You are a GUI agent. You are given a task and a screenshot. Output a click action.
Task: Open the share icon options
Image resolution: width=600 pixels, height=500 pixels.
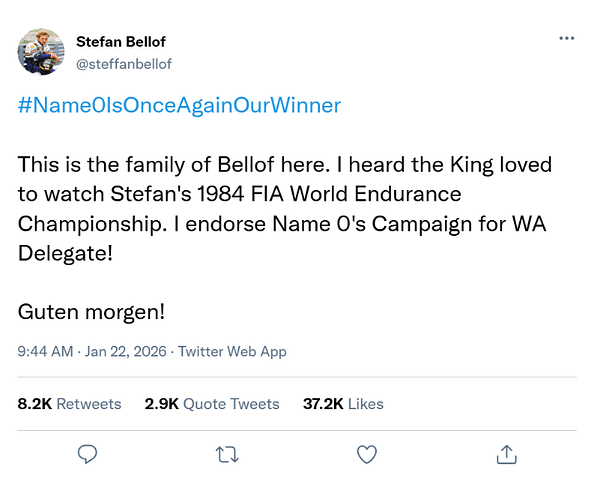tap(507, 454)
